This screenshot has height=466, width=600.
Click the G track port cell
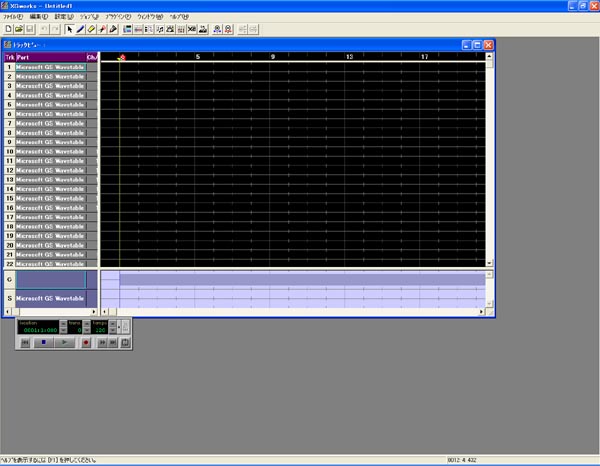[51, 280]
